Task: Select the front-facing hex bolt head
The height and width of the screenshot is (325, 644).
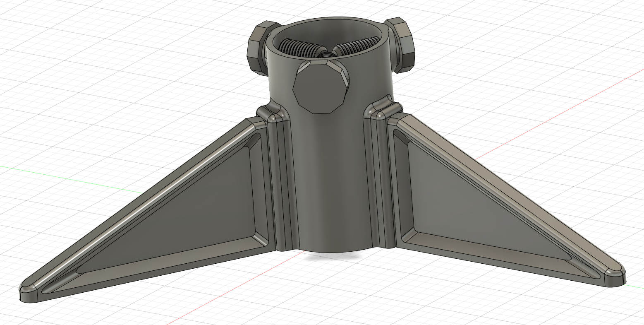Action: [x=321, y=87]
